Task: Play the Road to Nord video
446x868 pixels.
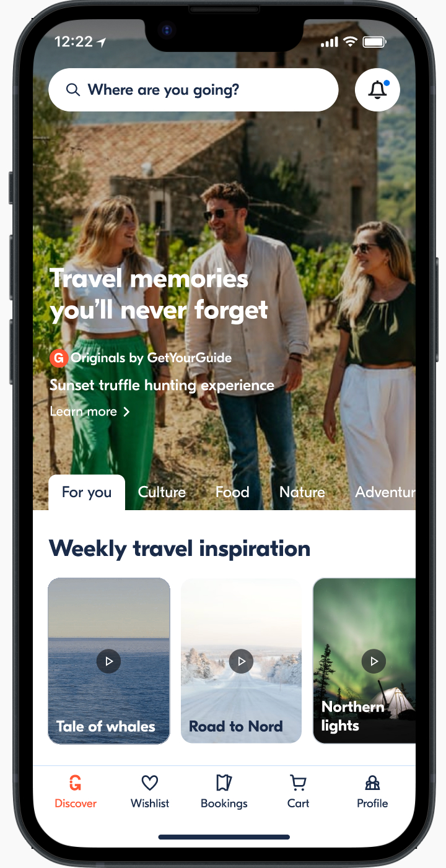Action: tap(242, 661)
